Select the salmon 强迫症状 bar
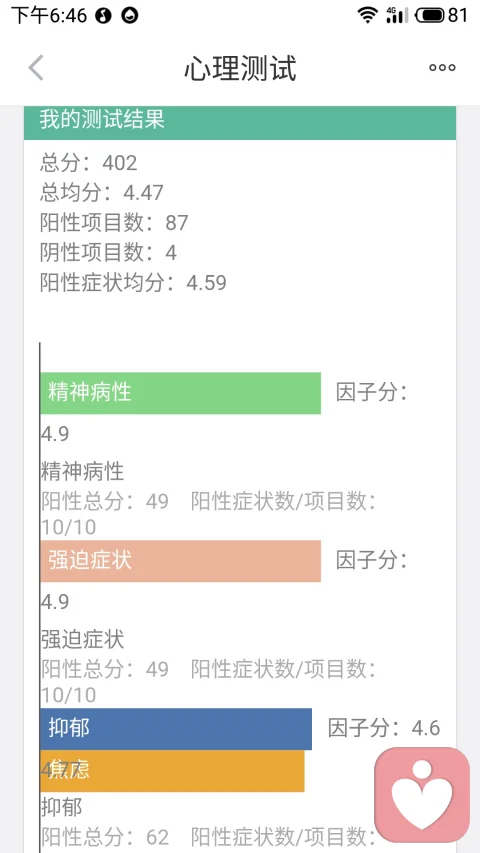The width and height of the screenshot is (480, 853). point(180,561)
